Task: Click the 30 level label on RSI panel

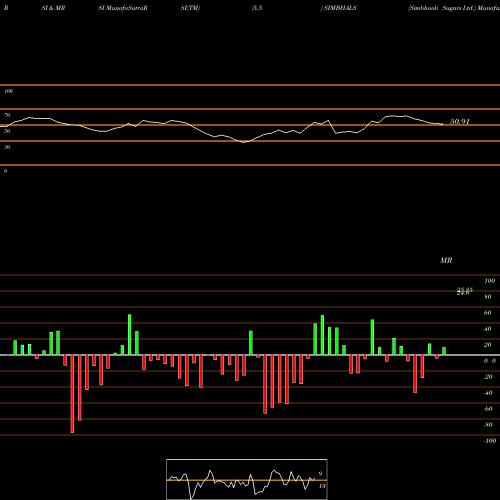Action: pos(7,147)
